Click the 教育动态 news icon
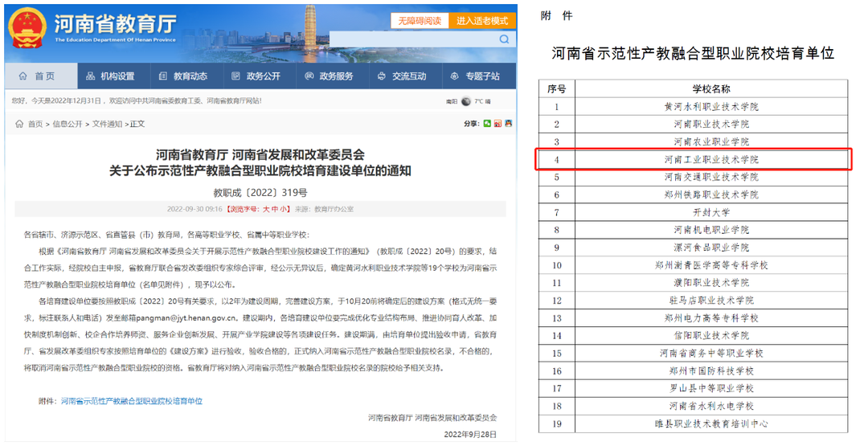 click(x=162, y=76)
